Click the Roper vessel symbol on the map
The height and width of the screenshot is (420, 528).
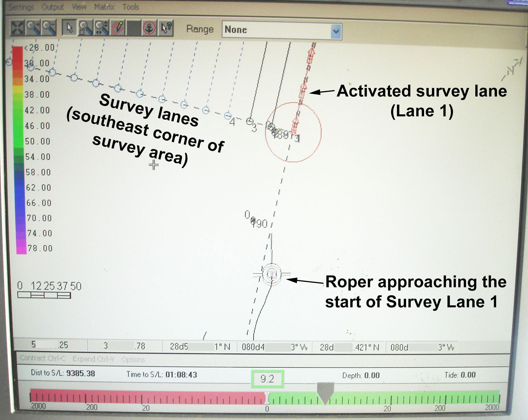click(x=272, y=274)
